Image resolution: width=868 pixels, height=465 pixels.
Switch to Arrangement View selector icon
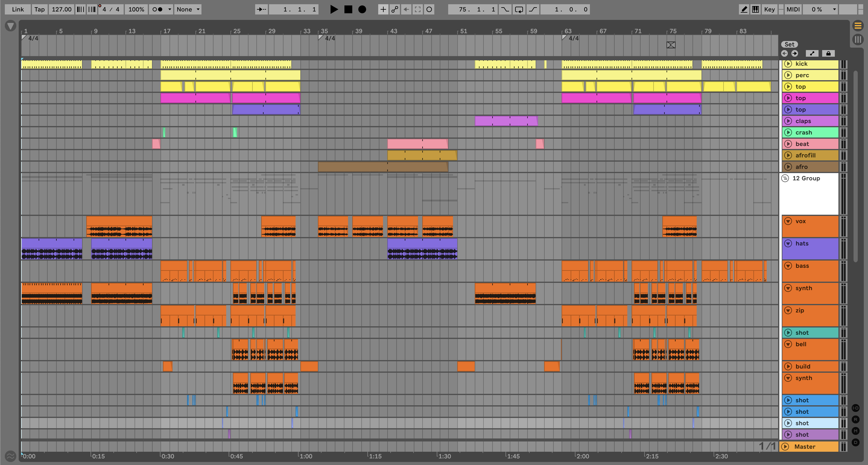click(x=858, y=25)
